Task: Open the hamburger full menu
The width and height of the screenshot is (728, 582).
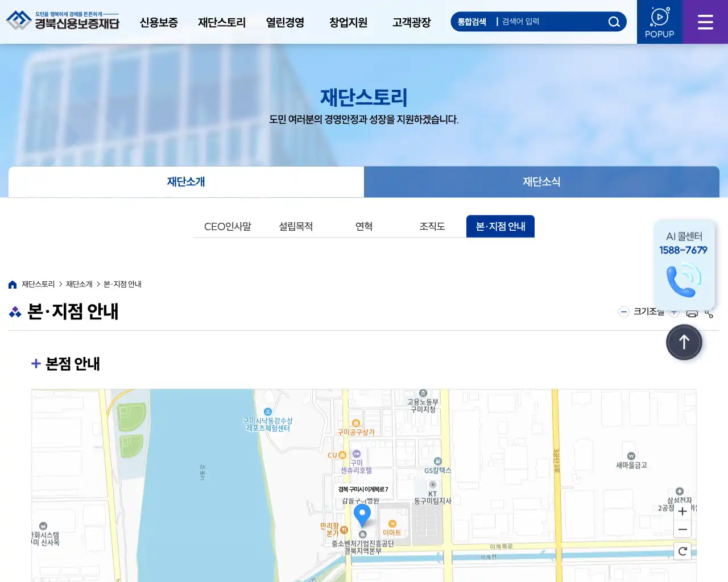Action: click(x=705, y=22)
